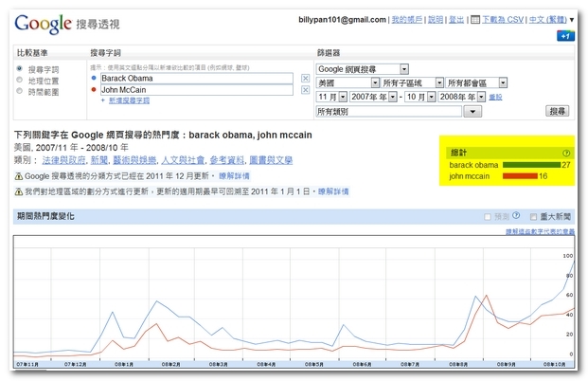Screen dimensions: 588x381
Task: Open the 藝術與娛樂 category link
Action: [x=134, y=160]
